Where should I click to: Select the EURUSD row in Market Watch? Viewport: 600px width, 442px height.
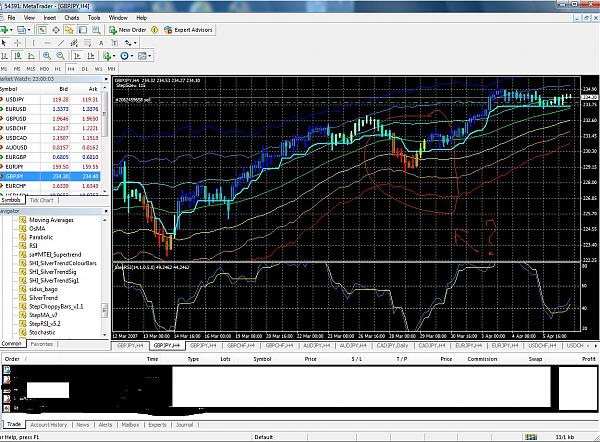tap(51, 109)
